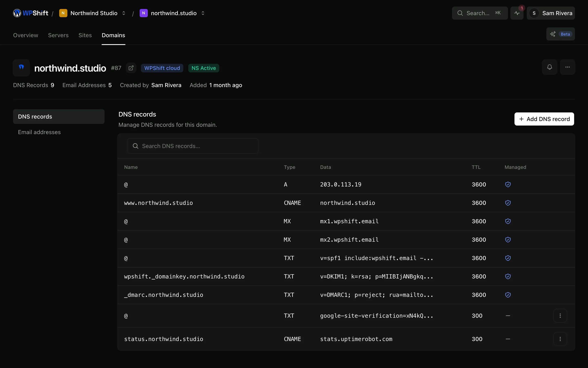Click the wpshift._domainkey.northwind.studio name
The width and height of the screenshot is (588, 368).
pyautogui.click(x=184, y=276)
